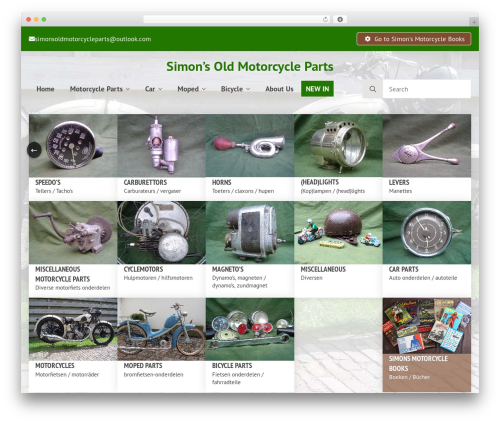Open the Carburettors category image
Image resolution: width=500 pixels, height=423 pixels.
coord(162,146)
